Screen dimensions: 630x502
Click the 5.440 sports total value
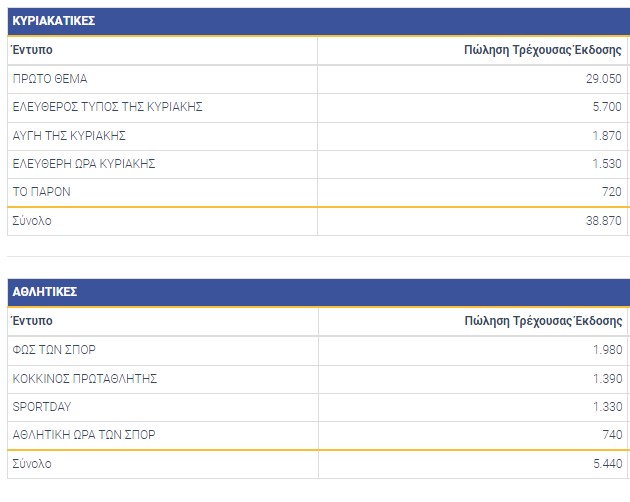pyautogui.click(x=606, y=464)
